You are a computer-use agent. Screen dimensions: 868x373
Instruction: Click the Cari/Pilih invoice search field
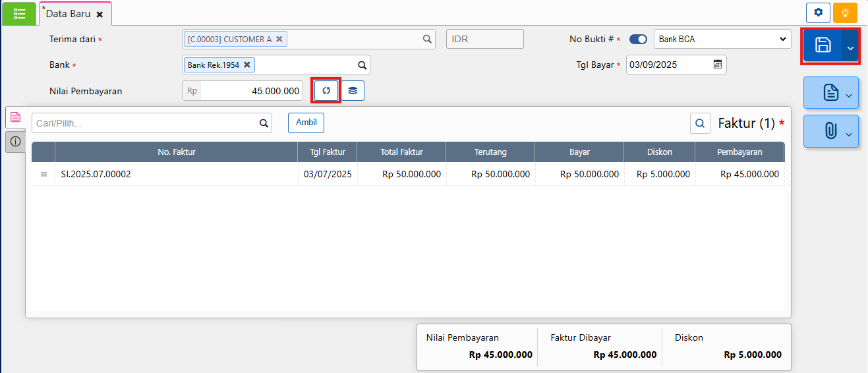(145, 123)
